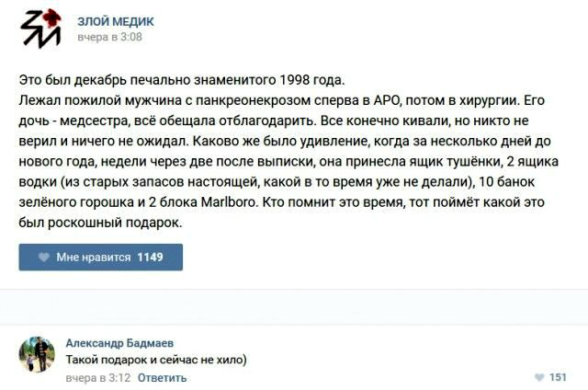Click the heart icon inside the like button
The image size is (588, 390).
[x=43, y=258]
